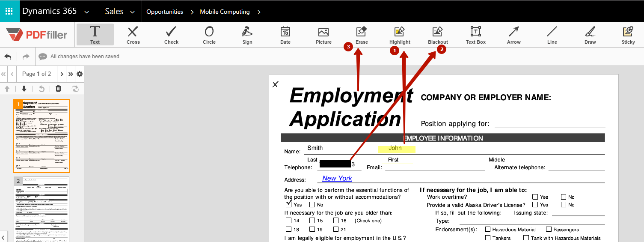Select the Circle tool

coord(209,34)
